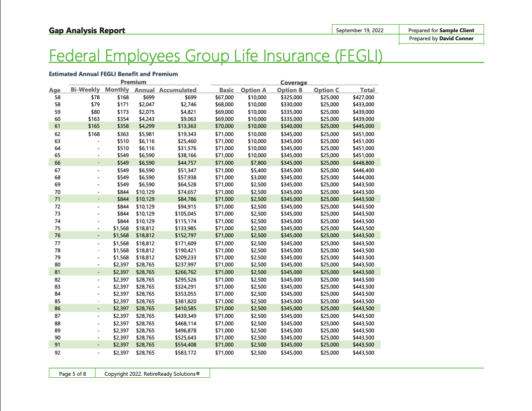Click the '$78' bi-weekly premium cell
Screen dimensions: 532x411
tap(95, 97)
